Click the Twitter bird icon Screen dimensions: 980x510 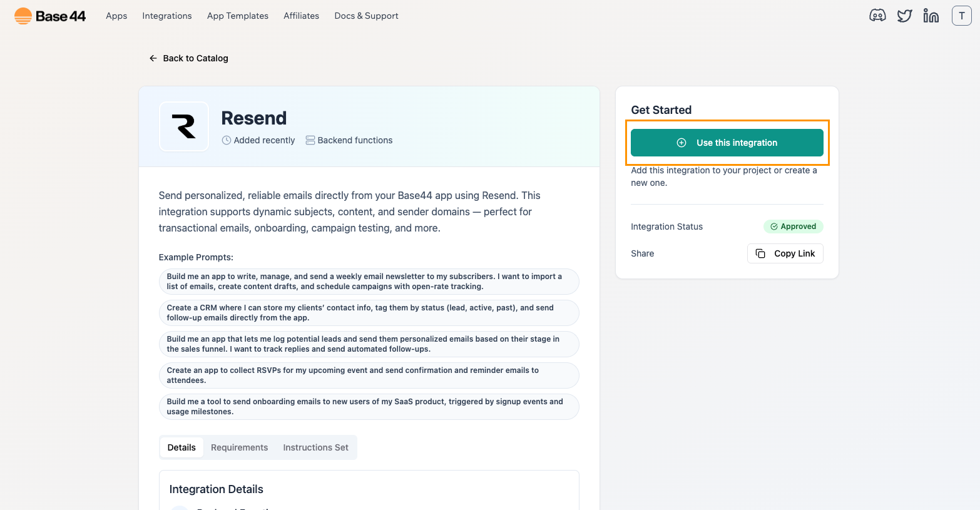coord(904,15)
